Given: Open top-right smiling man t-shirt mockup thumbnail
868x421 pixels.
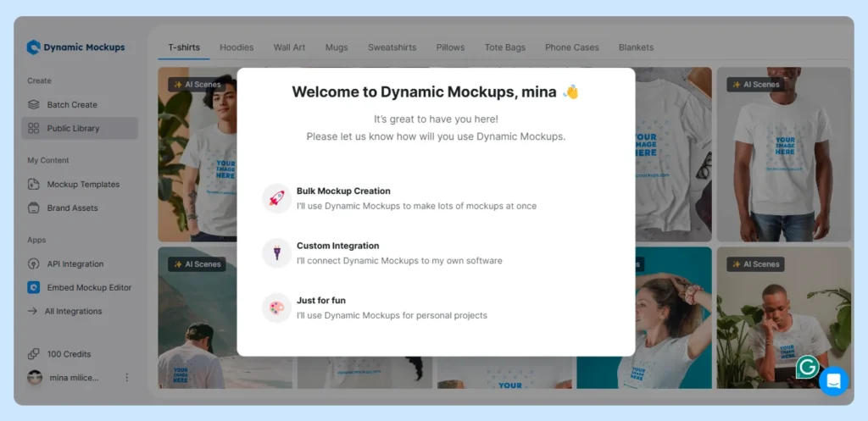Looking at the screenshot, I should (x=783, y=154).
